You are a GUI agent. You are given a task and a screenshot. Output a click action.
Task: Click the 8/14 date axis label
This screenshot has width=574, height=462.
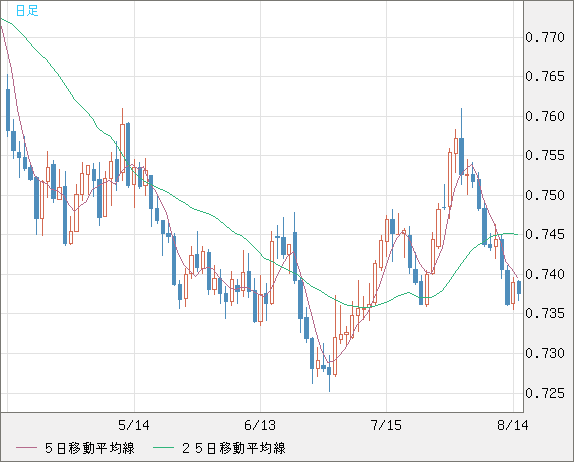tap(513, 425)
